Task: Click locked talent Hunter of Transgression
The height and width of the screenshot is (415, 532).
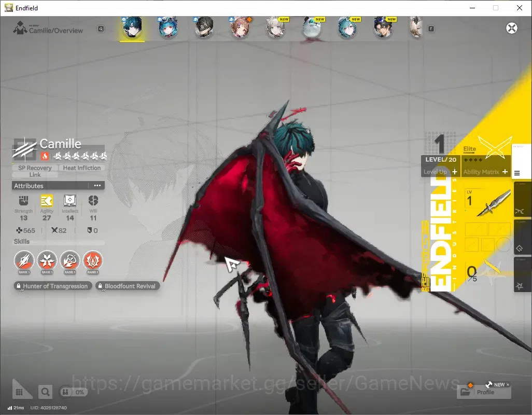Action: pyautogui.click(x=53, y=286)
